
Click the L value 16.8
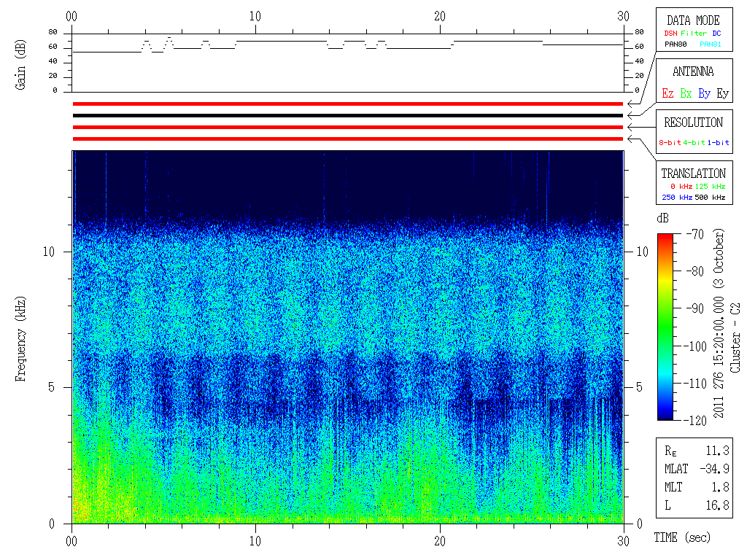pyautogui.click(x=718, y=505)
